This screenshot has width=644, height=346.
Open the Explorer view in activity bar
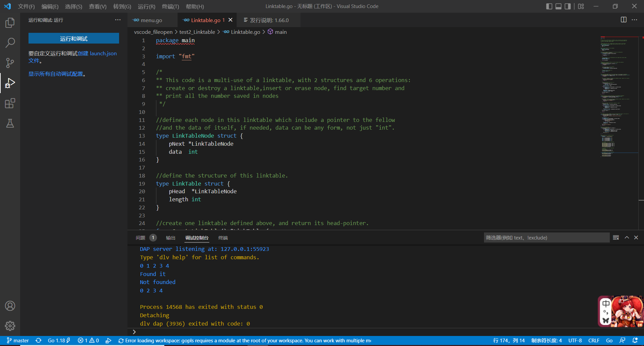pyautogui.click(x=10, y=23)
